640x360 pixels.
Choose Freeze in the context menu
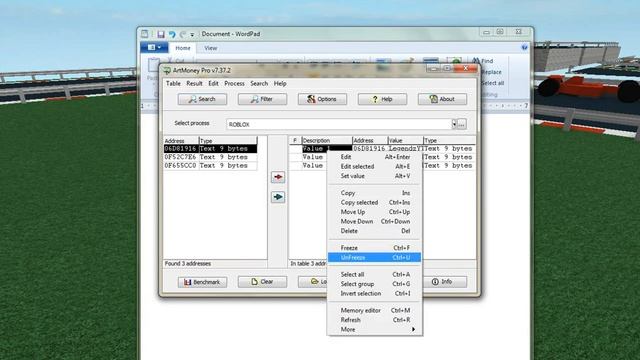tap(374, 248)
